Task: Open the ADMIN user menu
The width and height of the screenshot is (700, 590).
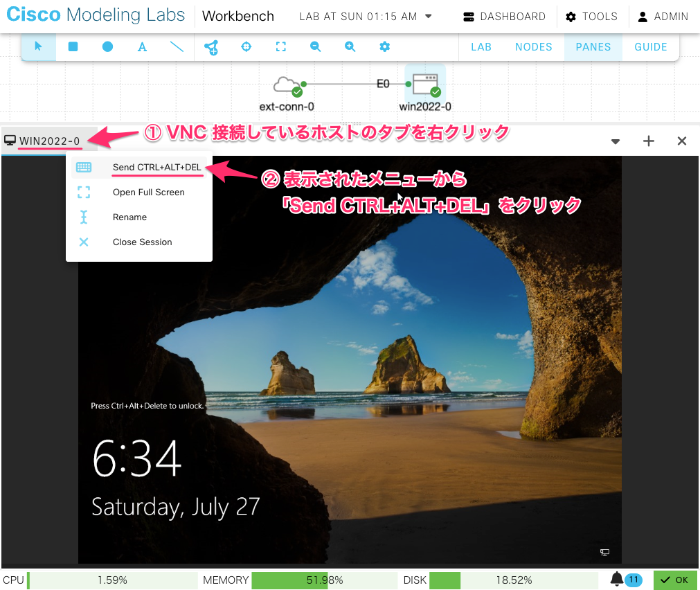Action: [x=663, y=17]
